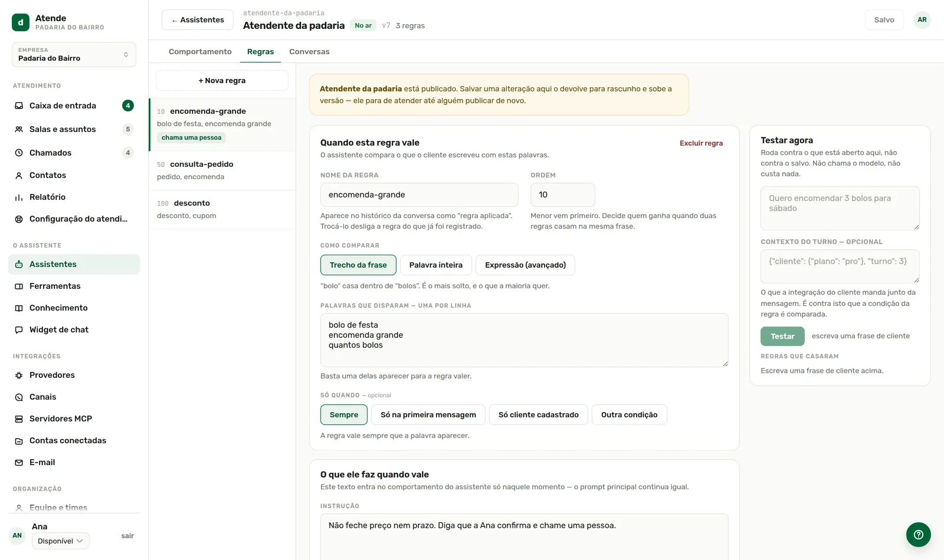Click the Atende logo icon
The height and width of the screenshot is (560, 944).
(21, 22)
